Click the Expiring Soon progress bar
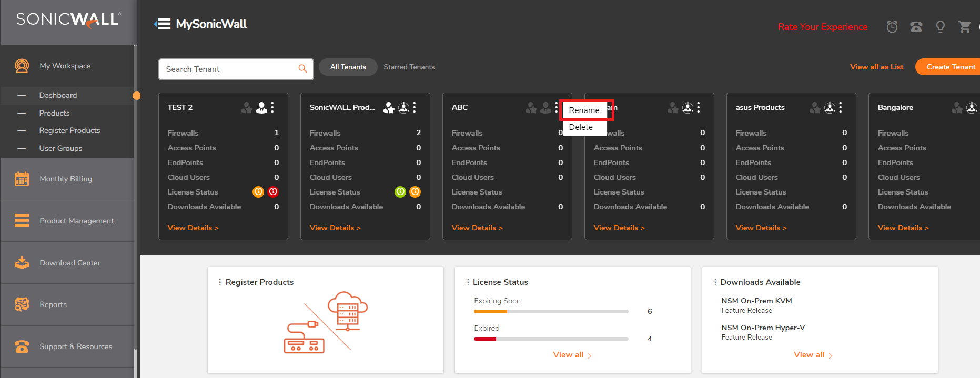This screenshot has width=980, height=378. 551,312
